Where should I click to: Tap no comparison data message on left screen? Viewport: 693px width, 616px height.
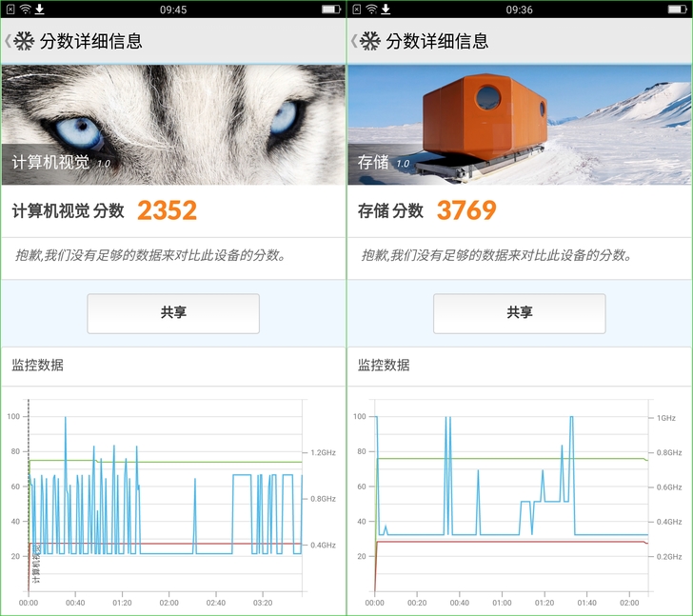point(151,255)
